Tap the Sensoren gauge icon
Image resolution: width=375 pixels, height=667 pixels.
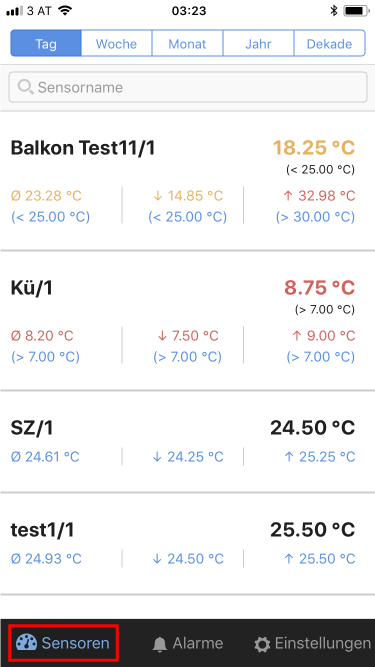(x=26, y=643)
